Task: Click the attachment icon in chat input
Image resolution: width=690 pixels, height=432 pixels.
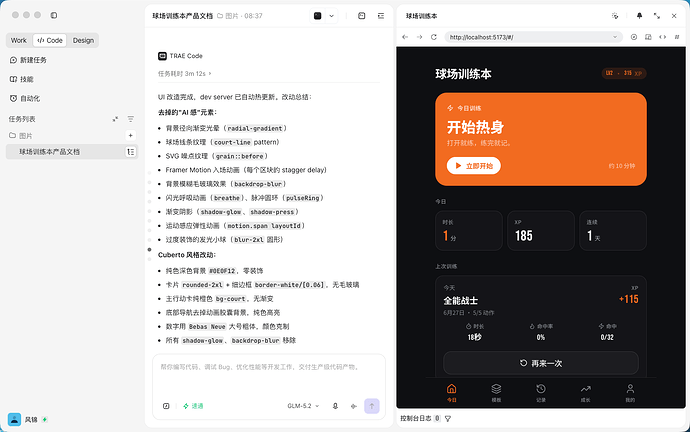Action: [166, 406]
